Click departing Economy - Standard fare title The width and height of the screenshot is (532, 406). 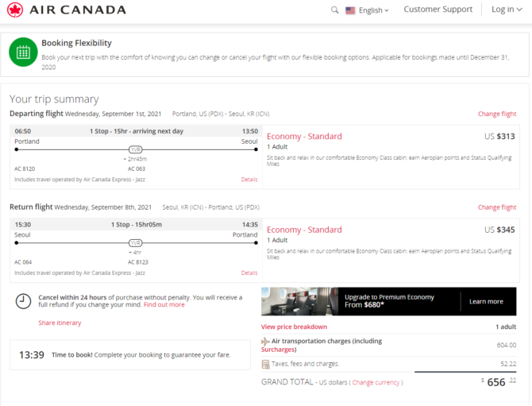click(x=304, y=137)
